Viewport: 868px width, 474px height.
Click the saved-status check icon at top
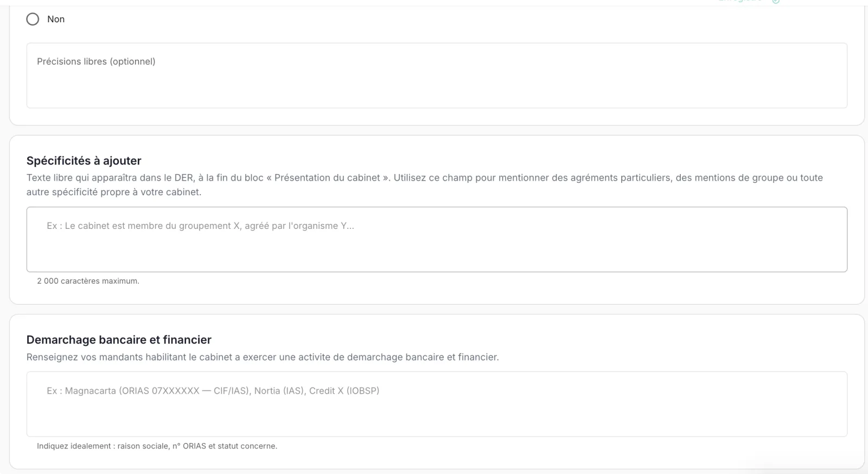pyautogui.click(x=776, y=2)
